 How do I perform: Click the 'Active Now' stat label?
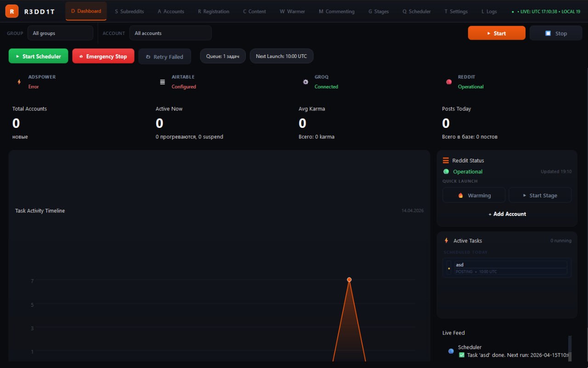pyautogui.click(x=169, y=109)
